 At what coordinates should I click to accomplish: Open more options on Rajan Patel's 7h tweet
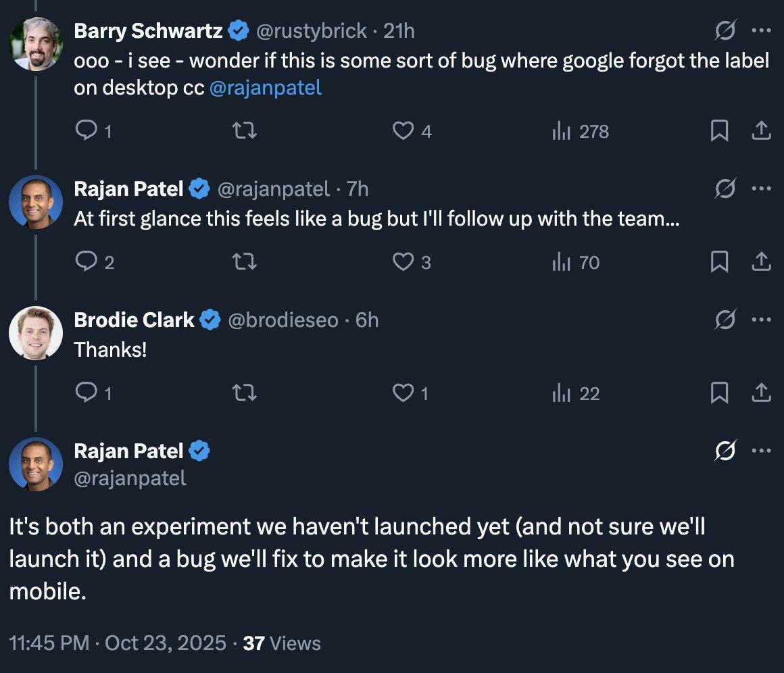click(x=761, y=189)
